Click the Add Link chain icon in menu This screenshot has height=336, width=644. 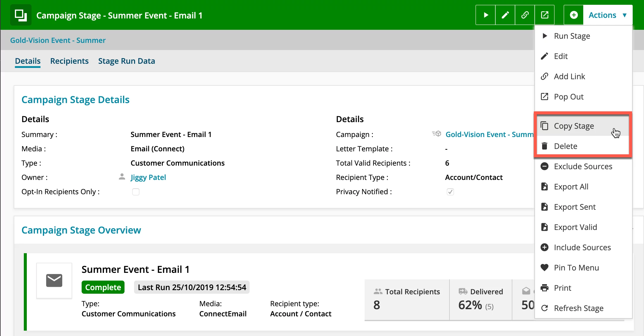544,76
